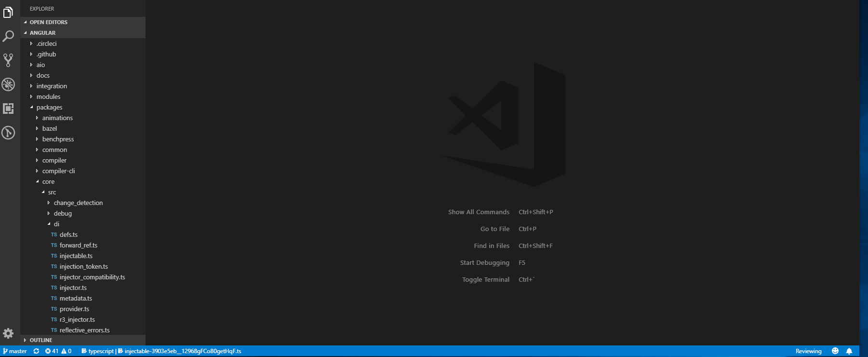Click Go to File hint text
This screenshot has height=357, width=868.
[495, 229]
